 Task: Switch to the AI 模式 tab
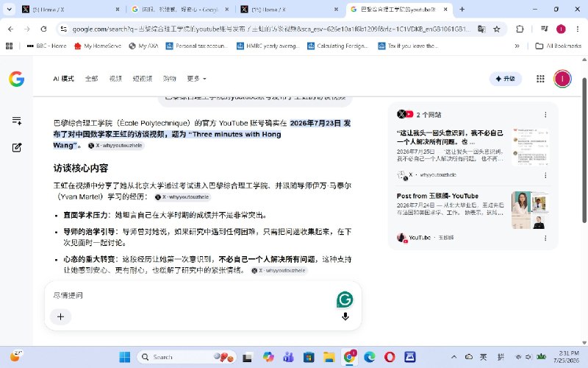tap(63, 79)
